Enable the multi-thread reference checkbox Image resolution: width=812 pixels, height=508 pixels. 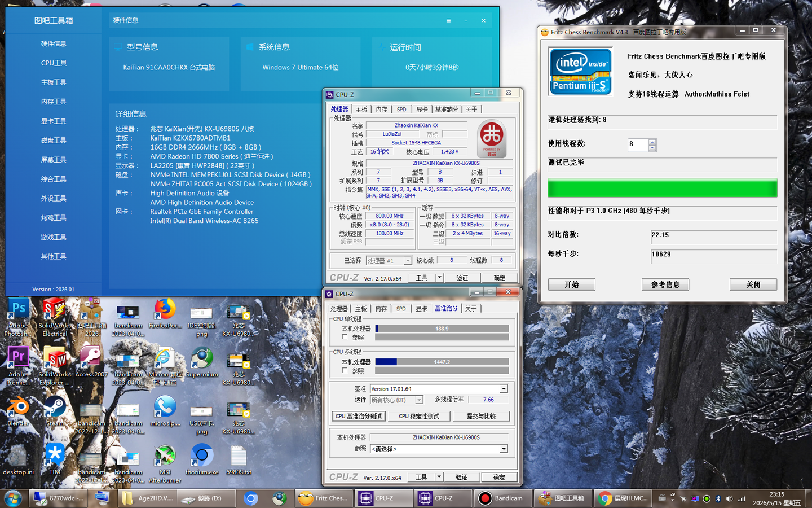(345, 370)
